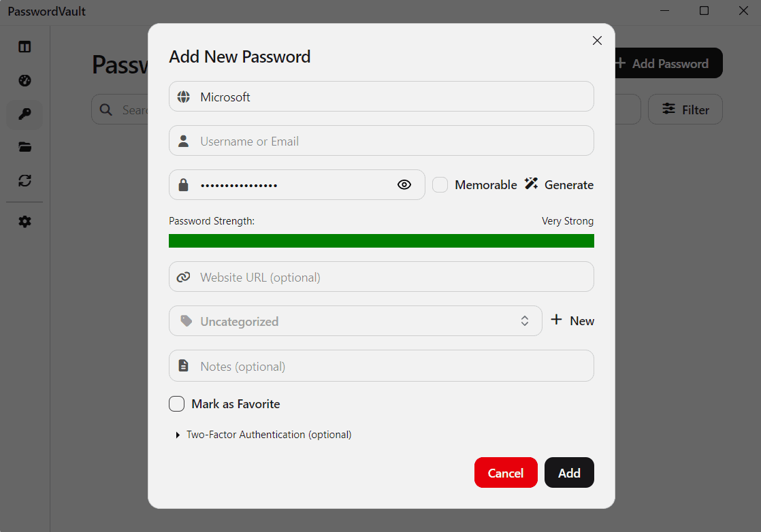Open the palette theme icon in sidebar
Viewport: 761px width, 532px height.
[x=25, y=80]
